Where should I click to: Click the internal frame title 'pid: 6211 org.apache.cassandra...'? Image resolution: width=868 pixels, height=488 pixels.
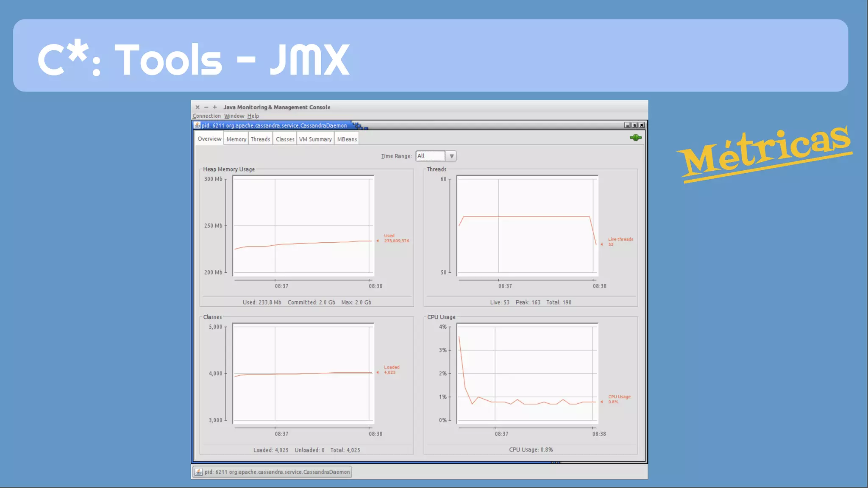274,125
